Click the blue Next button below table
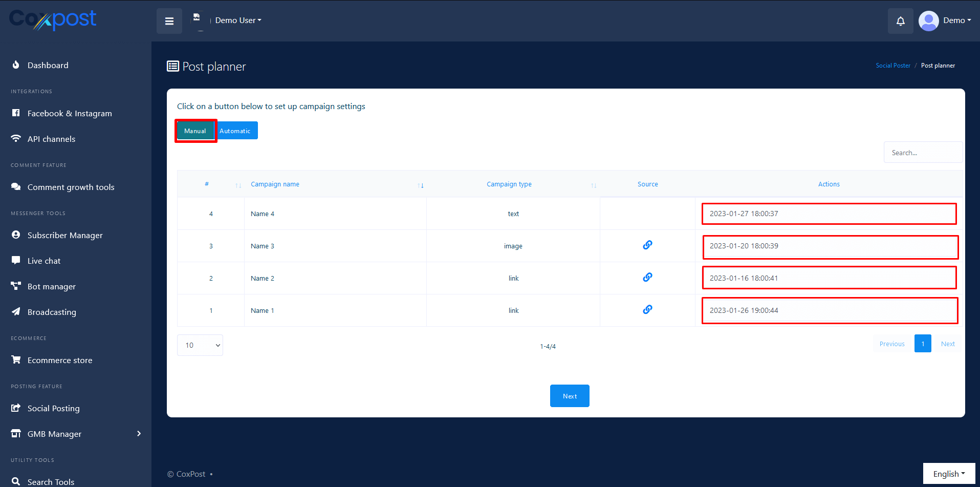 tap(570, 396)
